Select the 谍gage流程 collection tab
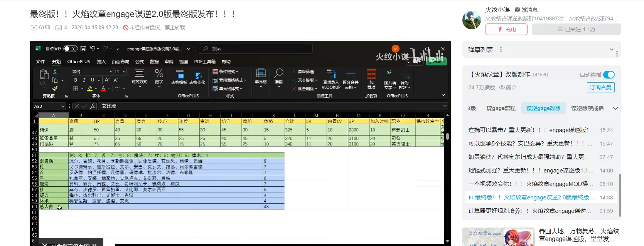Image resolution: width=644 pixels, height=246 pixels. pyautogui.click(x=501, y=109)
